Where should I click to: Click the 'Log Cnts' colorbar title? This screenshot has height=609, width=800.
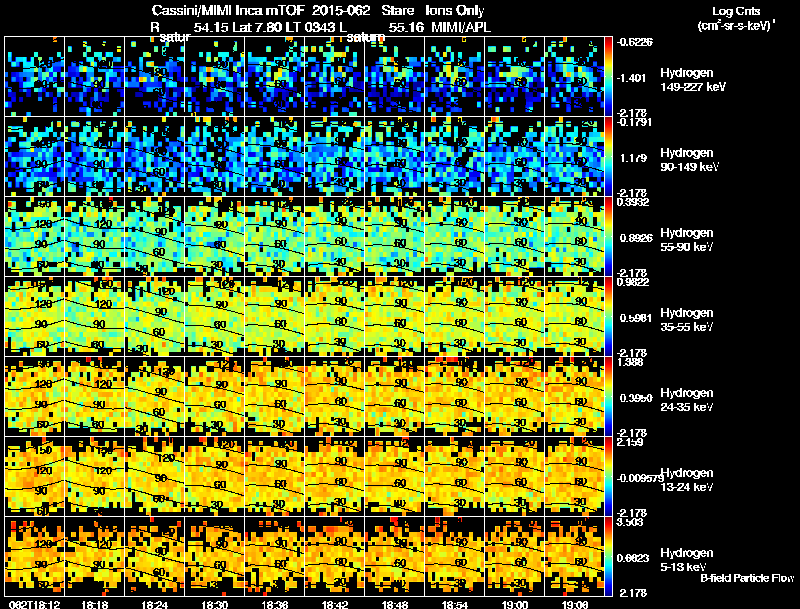[x=736, y=11]
